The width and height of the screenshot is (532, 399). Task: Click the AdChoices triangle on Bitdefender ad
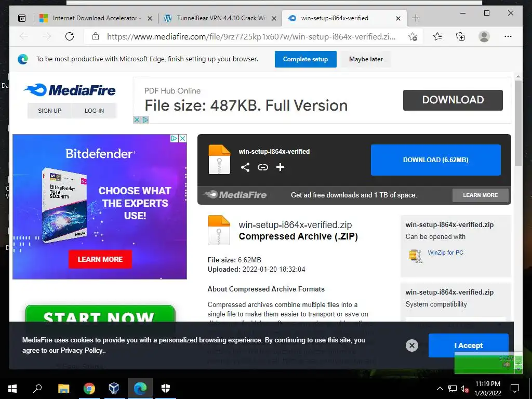[175, 138]
